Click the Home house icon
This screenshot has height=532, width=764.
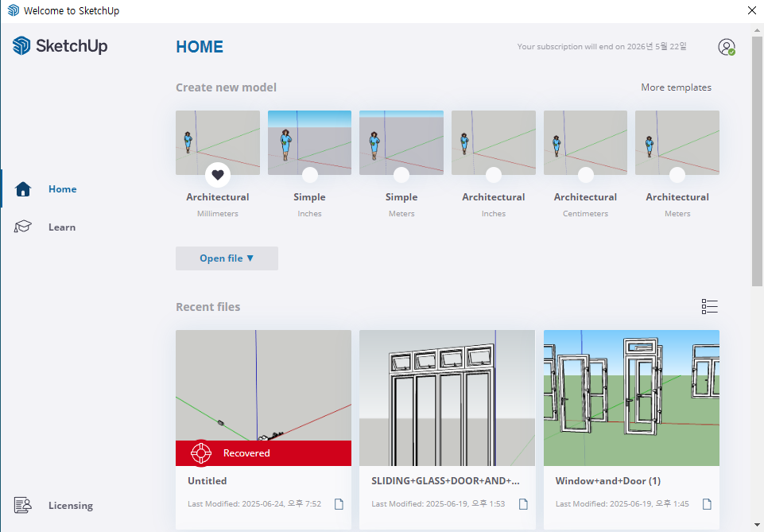(x=23, y=189)
